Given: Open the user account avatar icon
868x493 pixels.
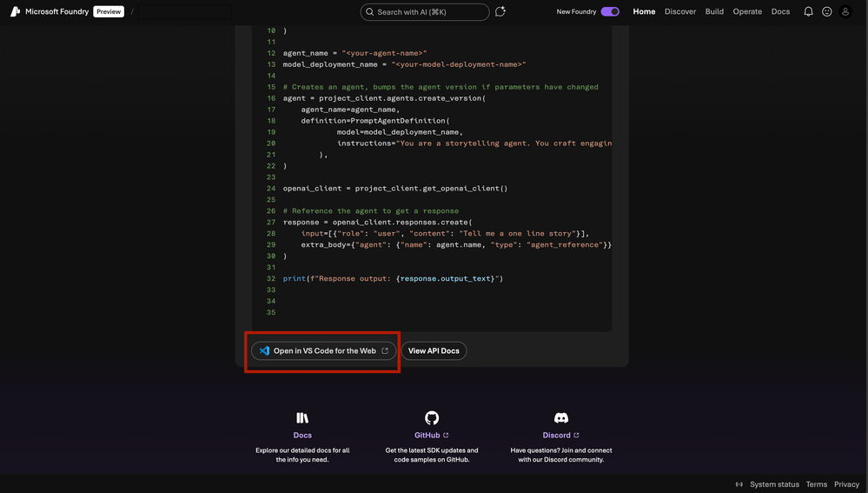Looking at the screenshot, I should click(x=845, y=11).
